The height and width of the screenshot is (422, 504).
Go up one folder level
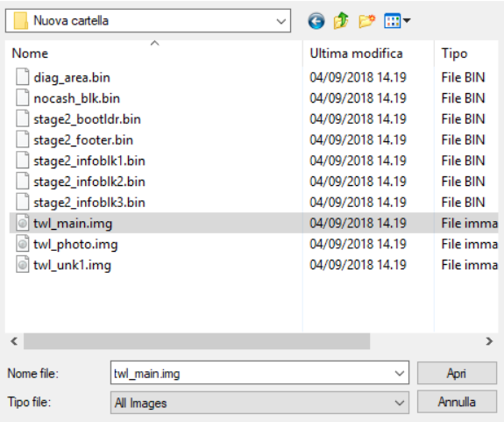[x=341, y=21]
